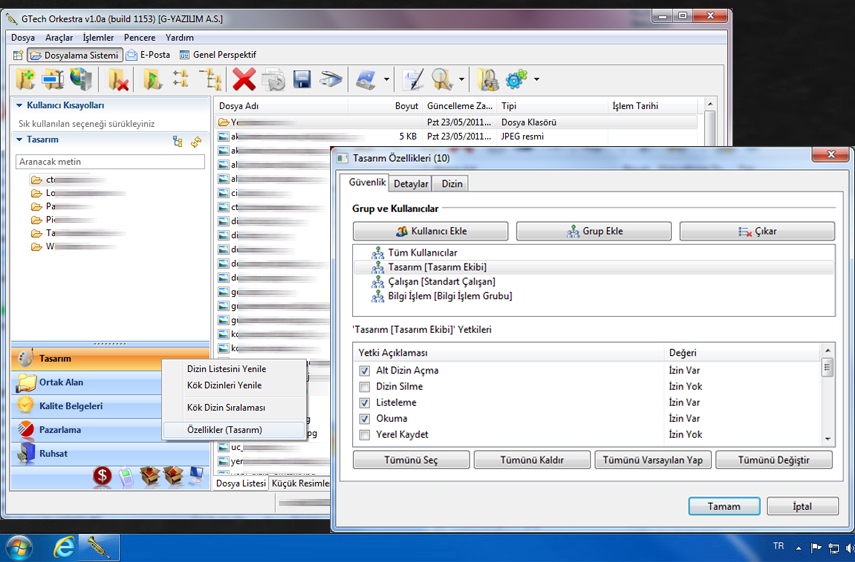
Task: Click the Tamam button
Action: pyautogui.click(x=724, y=506)
